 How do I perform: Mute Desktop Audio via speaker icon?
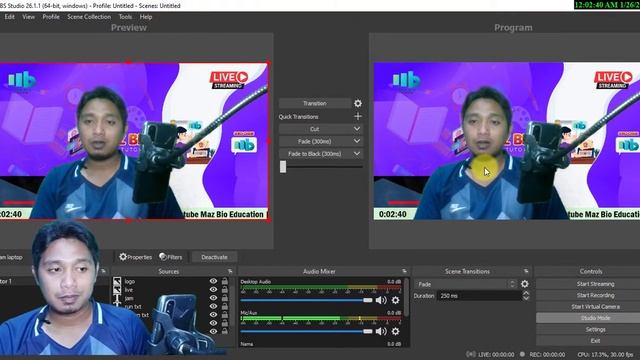[x=381, y=300]
